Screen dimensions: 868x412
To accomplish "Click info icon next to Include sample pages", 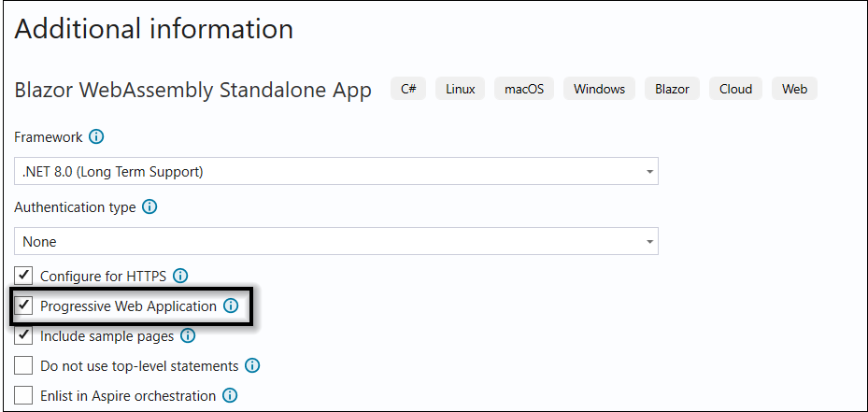I will 188,335.
